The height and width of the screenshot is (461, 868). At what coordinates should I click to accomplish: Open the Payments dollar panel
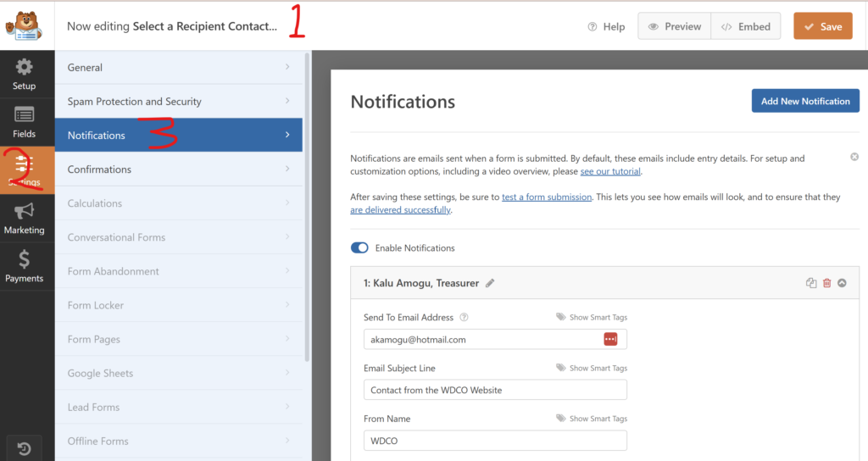(x=24, y=267)
